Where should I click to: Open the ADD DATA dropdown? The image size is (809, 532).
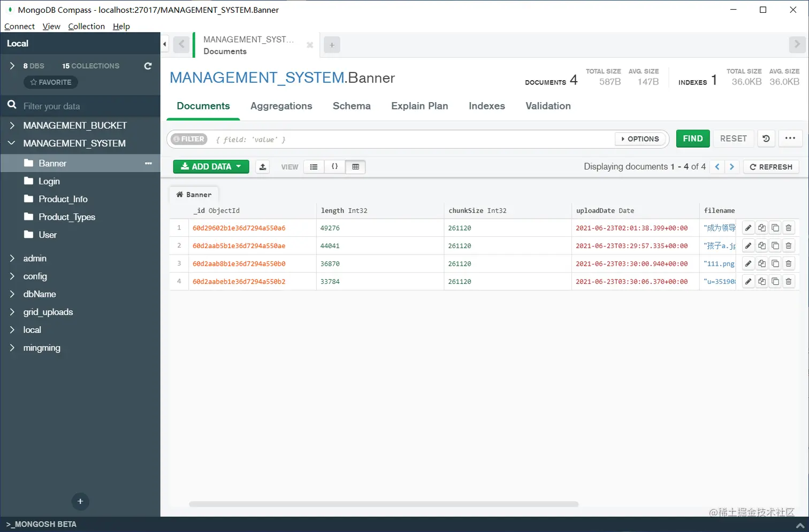pos(211,167)
